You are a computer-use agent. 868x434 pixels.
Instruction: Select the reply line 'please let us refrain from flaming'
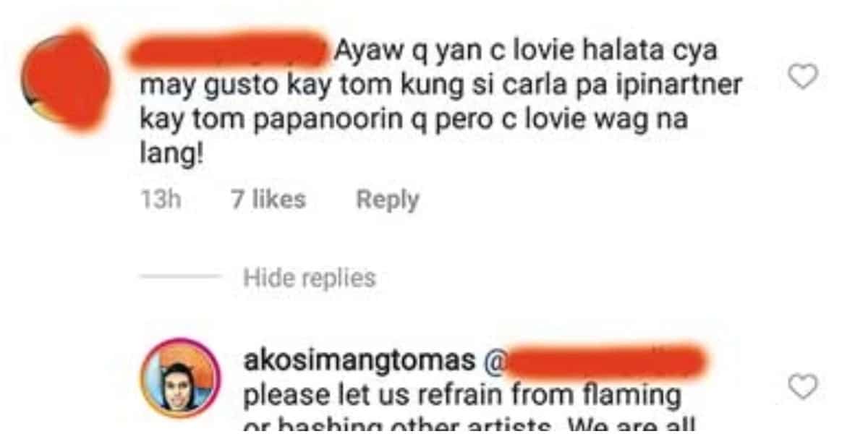464,395
